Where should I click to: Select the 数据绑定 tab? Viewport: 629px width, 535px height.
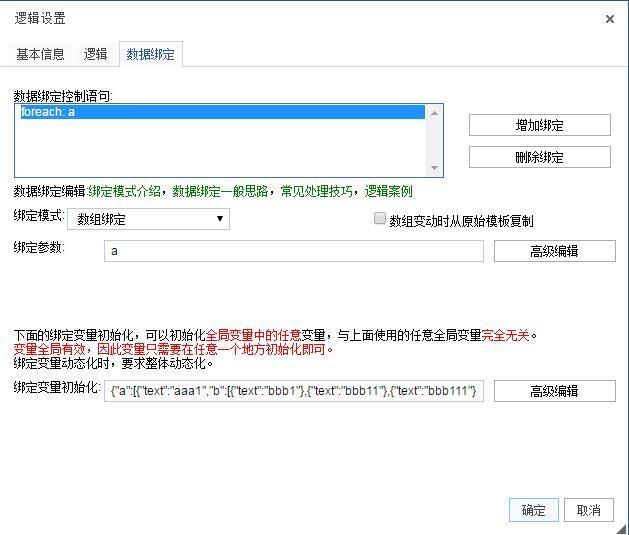coord(150,54)
